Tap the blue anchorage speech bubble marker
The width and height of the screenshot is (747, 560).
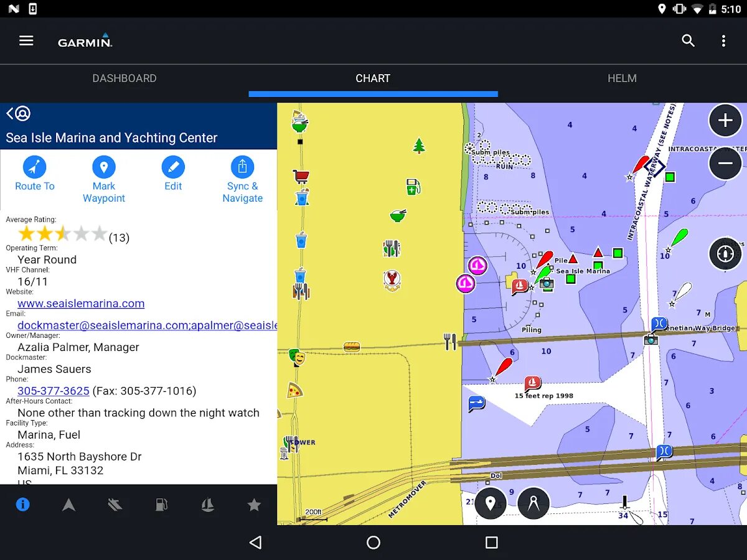477,404
